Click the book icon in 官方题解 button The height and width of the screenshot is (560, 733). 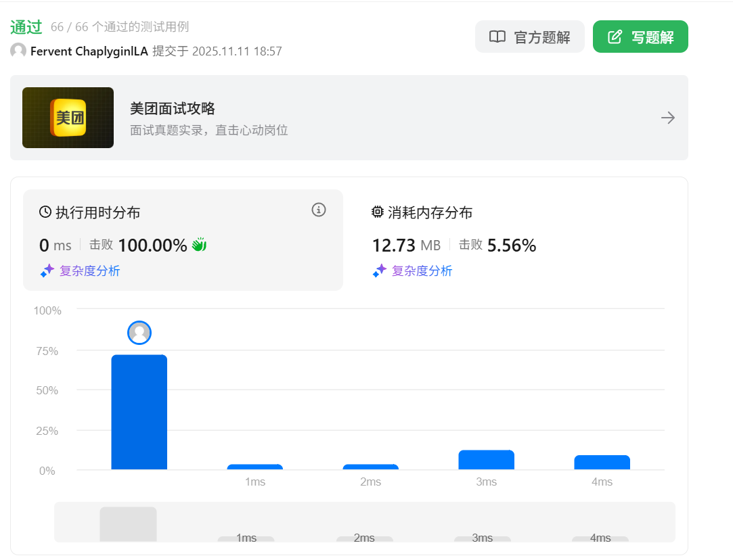point(497,37)
